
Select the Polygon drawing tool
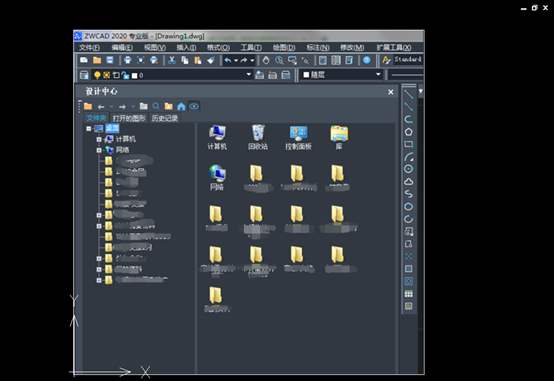point(408,132)
